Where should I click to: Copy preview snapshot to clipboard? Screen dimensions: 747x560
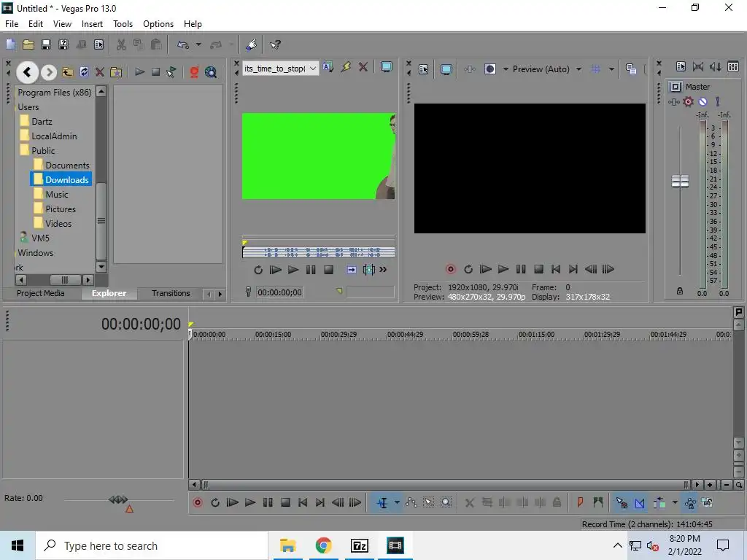(x=631, y=69)
